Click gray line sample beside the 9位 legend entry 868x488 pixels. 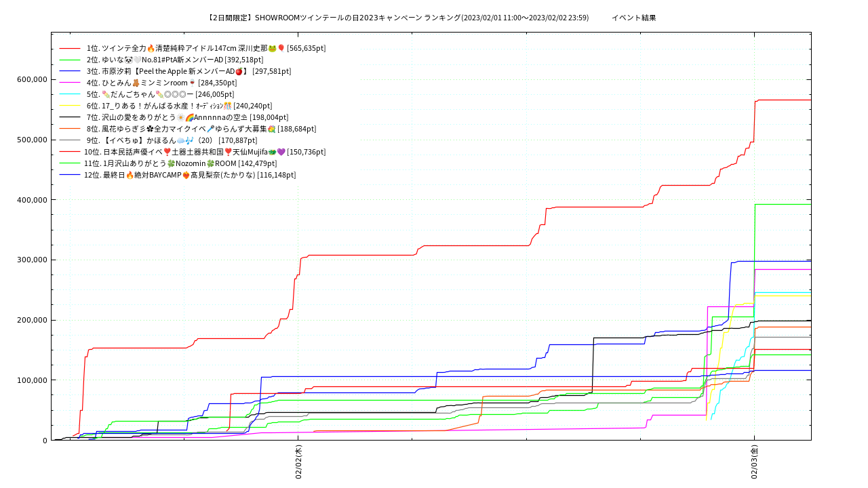(x=70, y=140)
